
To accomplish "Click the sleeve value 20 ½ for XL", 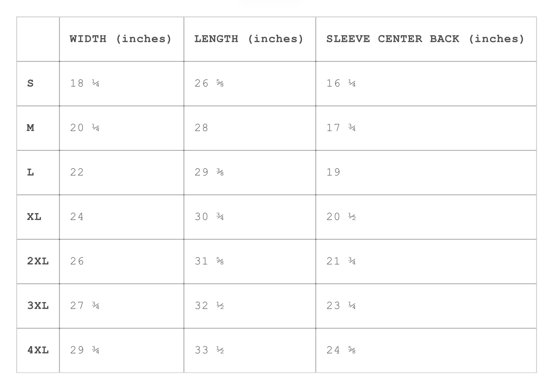I will [x=341, y=217].
